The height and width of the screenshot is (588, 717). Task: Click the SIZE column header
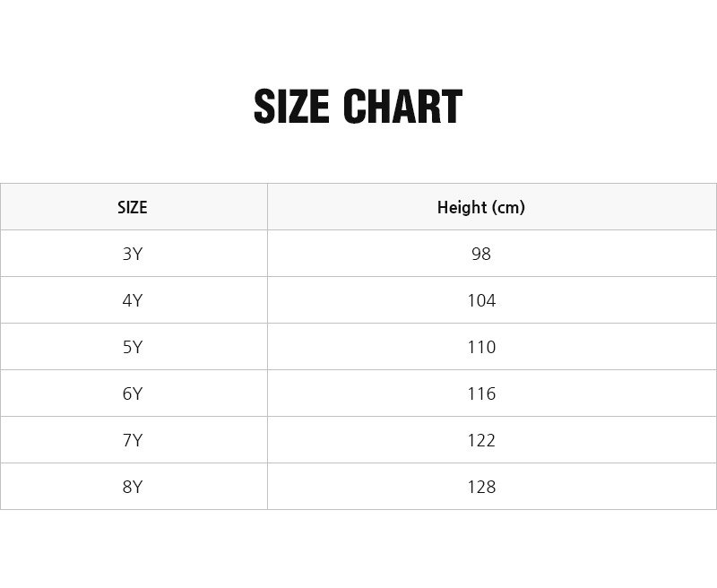[133, 207]
